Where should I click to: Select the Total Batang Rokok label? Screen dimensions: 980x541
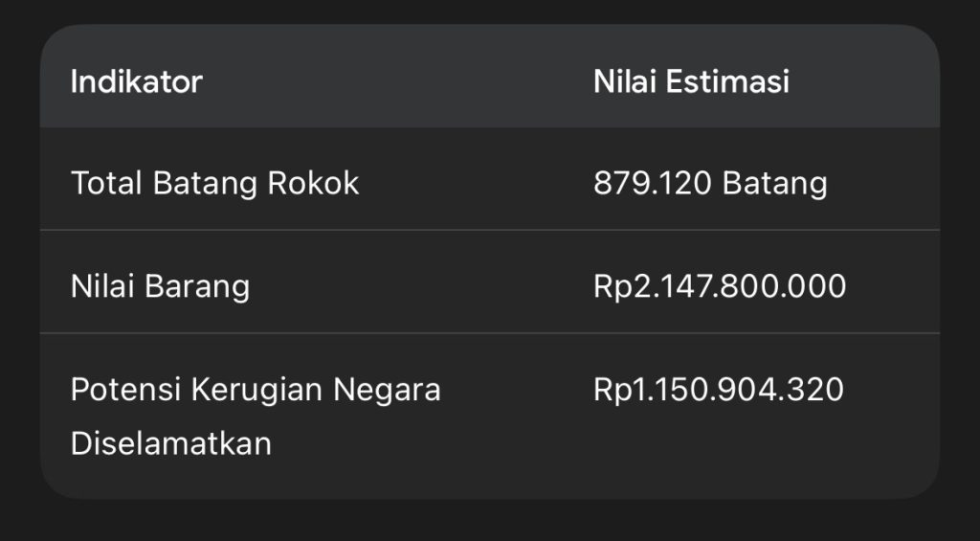click(x=215, y=182)
